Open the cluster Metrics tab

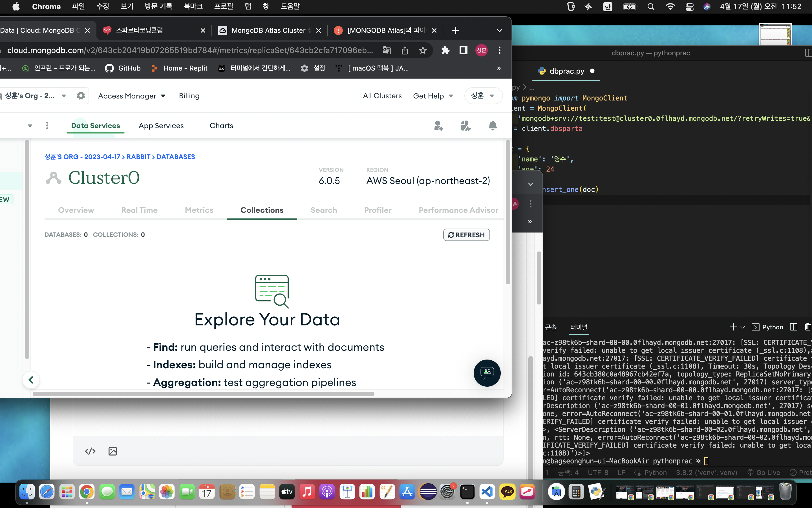(199, 210)
